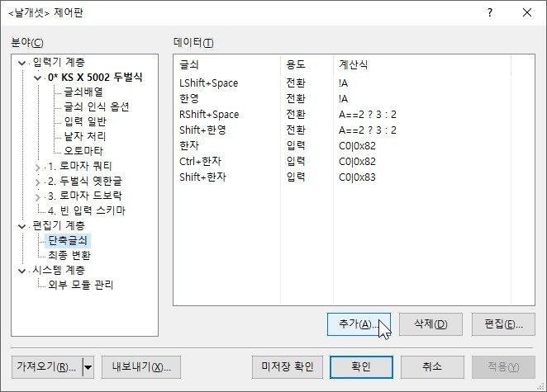
Task: Click the C0|0x83 formula cell
Action: click(x=357, y=177)
